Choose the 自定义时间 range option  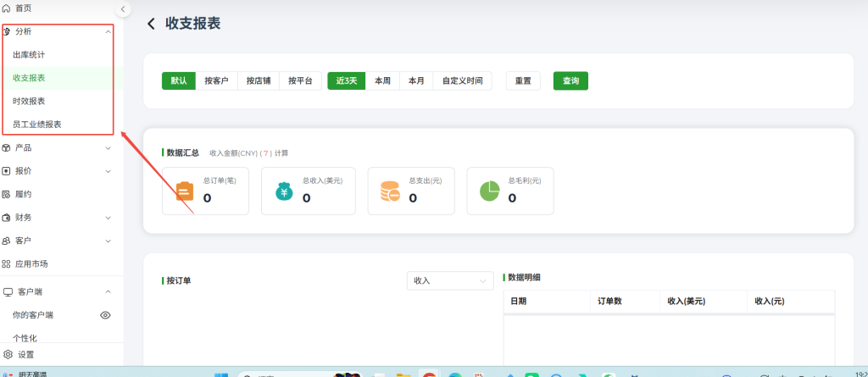pyautogui.click(x=462, y=81)
